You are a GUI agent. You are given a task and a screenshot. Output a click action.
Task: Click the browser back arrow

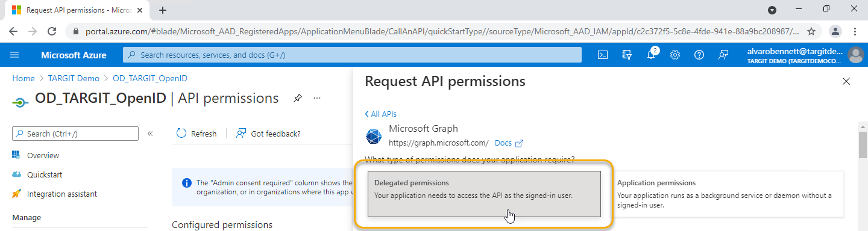coord(13,31)
